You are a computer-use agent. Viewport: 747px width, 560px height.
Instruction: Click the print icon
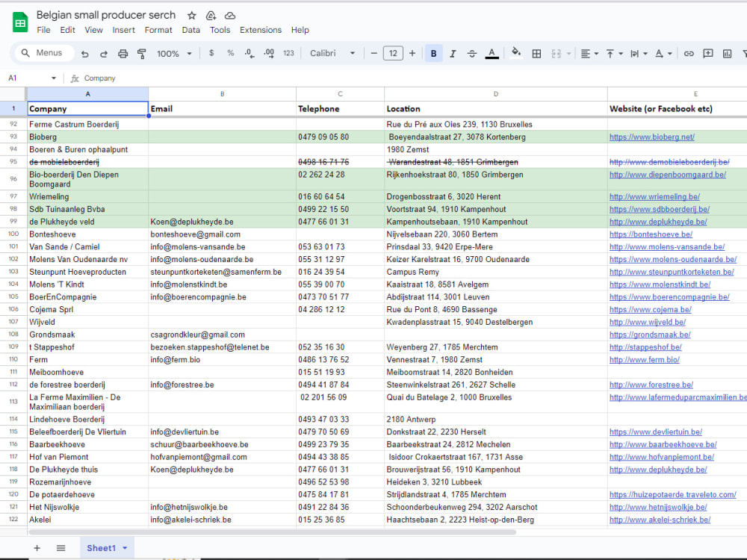click(x=123, y=54)
